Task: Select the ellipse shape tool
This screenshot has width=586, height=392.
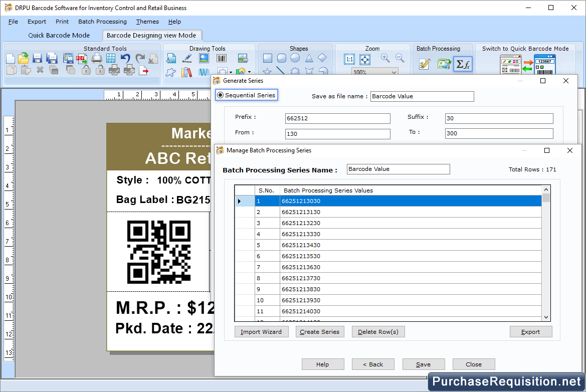Action: point(294,58)
